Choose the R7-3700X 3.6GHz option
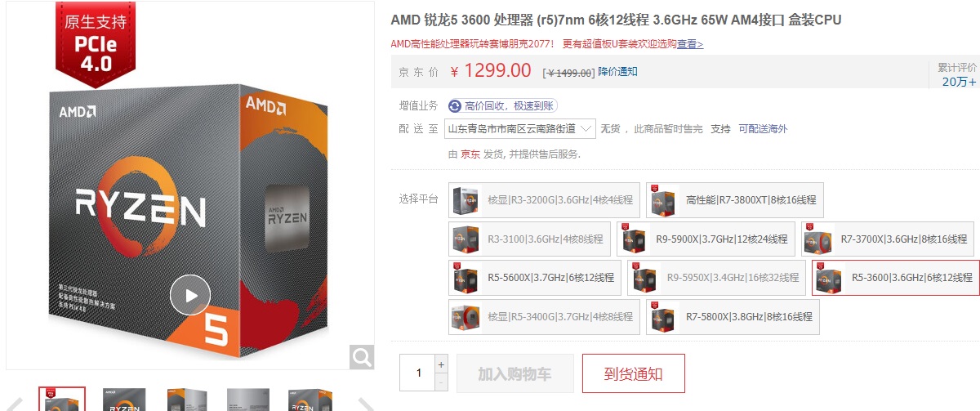The width and height of the screenshot is (980, 411). point(888,239)
